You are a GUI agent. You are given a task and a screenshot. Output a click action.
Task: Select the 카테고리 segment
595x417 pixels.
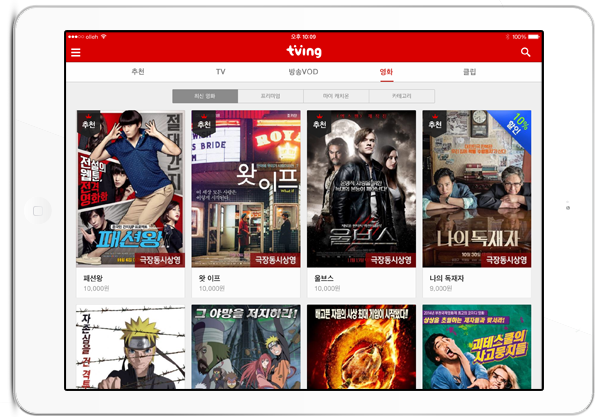coord(402,96)
